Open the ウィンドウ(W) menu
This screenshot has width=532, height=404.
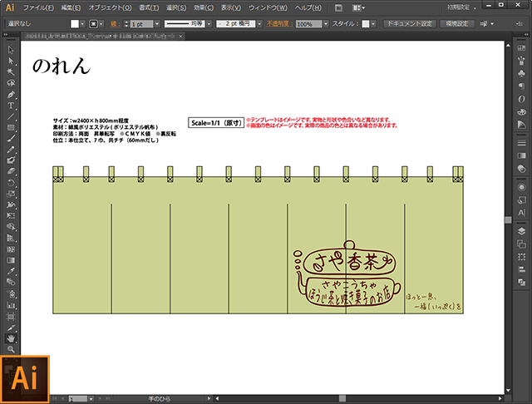(266, 7)
